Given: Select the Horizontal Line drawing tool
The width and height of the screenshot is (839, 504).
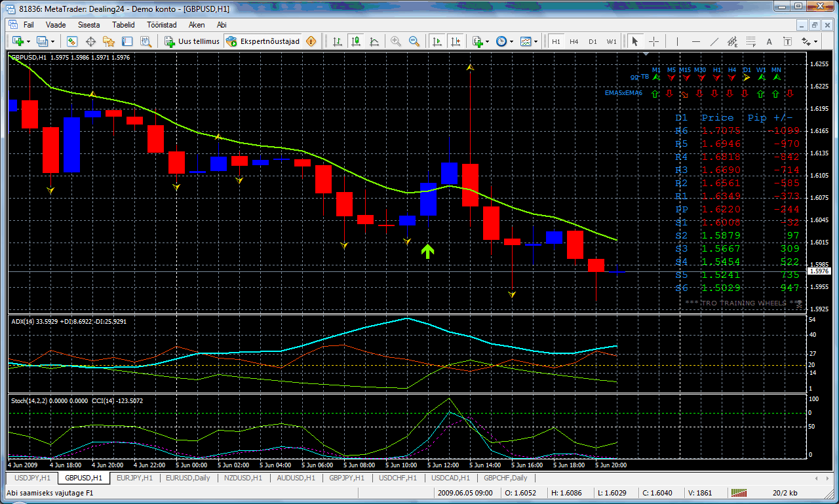Looking at the screenshot, I should pyautogui.click(x=696, y=41).
